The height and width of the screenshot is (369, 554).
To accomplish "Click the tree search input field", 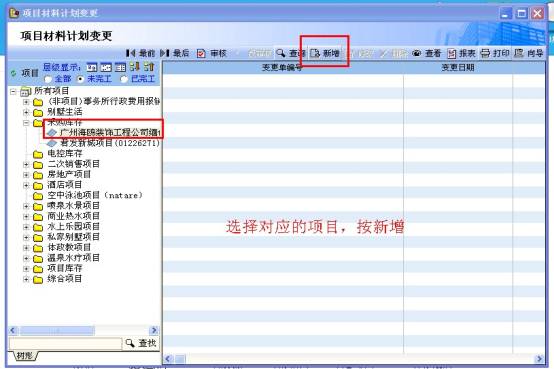I will (x=65, y=343).
